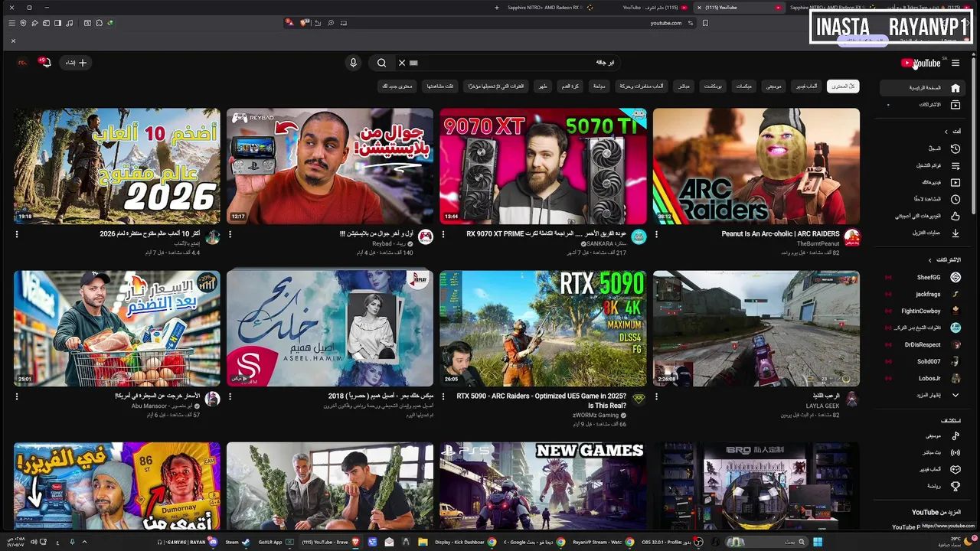The height and width of the screenshot is (551, 980).
Task: Select the Music (موسيقى) filter chip
Action: (x=774, y=86)
